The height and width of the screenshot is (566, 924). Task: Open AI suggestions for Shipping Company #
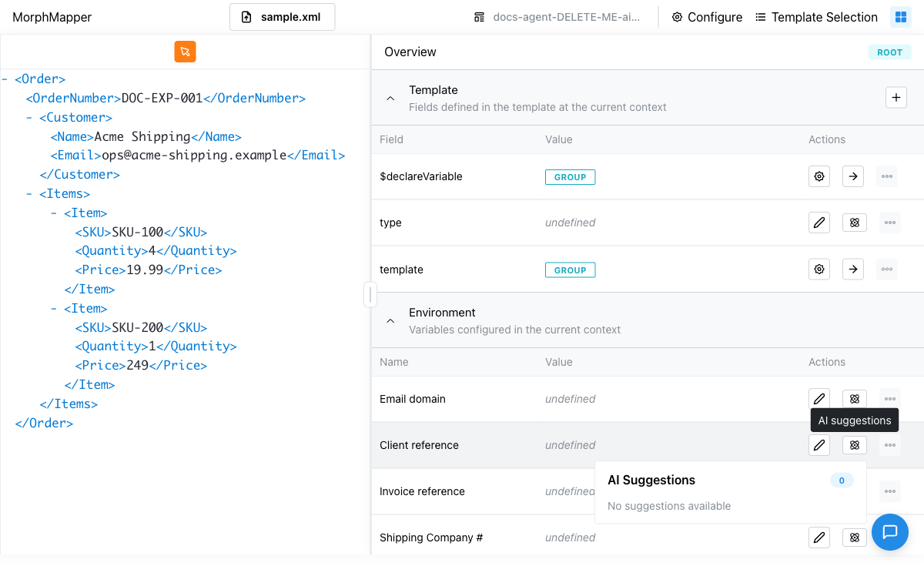tap(854, 538)
